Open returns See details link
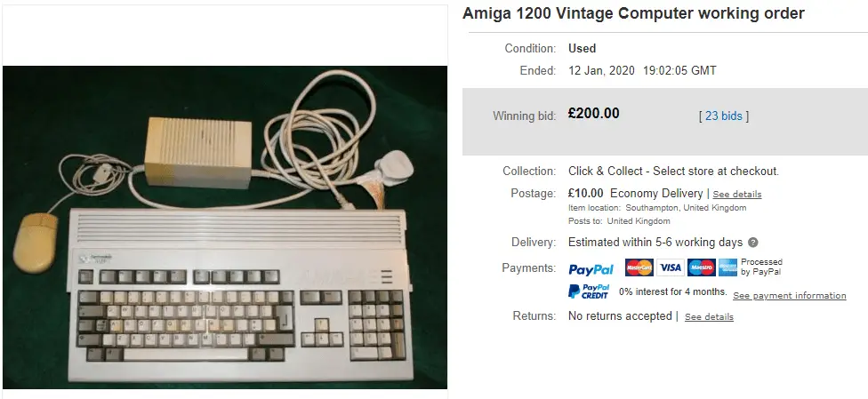The image size is (868, 399). pyautogui.click(x=709, y=316)
